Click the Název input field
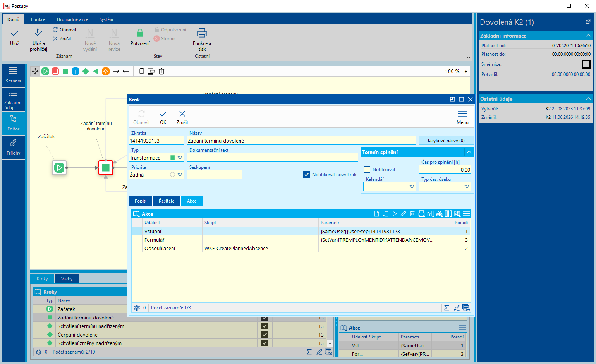Image resolution: width=596 pixels, height=364 pixels. click(301, 141)
